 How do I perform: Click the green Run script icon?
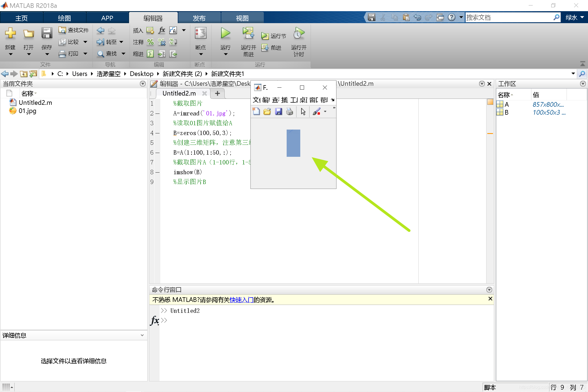pos(225,33)
